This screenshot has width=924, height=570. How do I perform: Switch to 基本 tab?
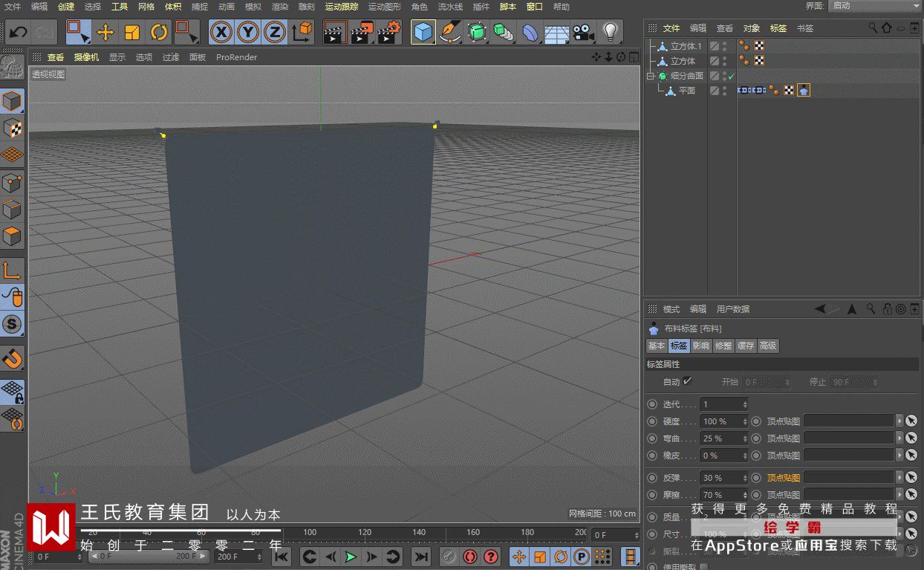657,346
